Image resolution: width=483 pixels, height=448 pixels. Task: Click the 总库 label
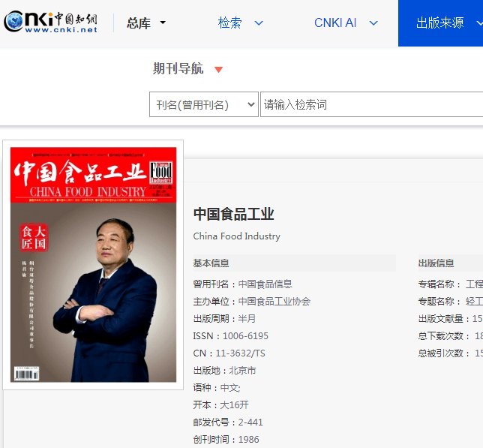(139, 23)
